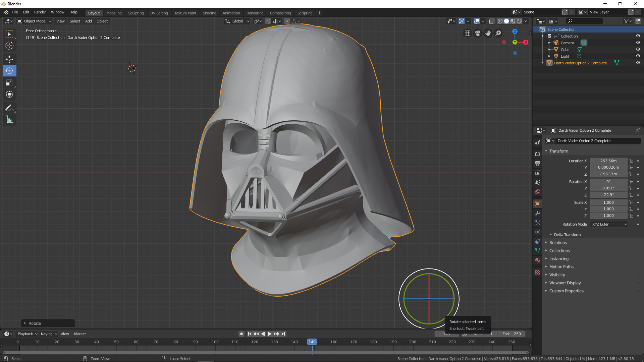
Task: Toggle snapping magnet
Action: (x=268, y=21)
